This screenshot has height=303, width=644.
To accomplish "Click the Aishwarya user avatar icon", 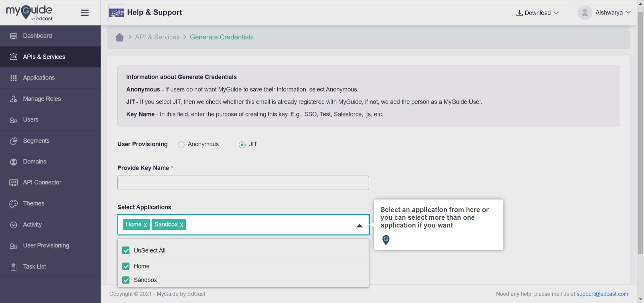I will [x=585, y=13].
